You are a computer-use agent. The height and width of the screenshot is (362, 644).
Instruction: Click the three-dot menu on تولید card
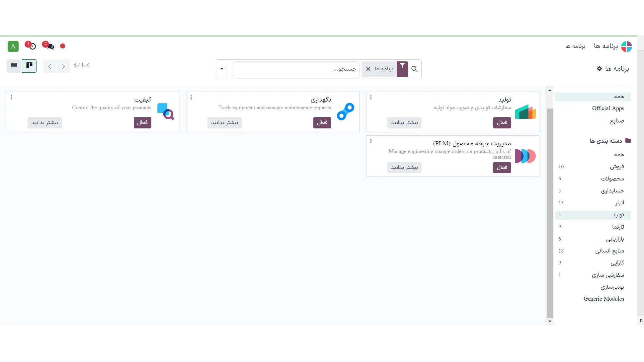pos(371,97)
